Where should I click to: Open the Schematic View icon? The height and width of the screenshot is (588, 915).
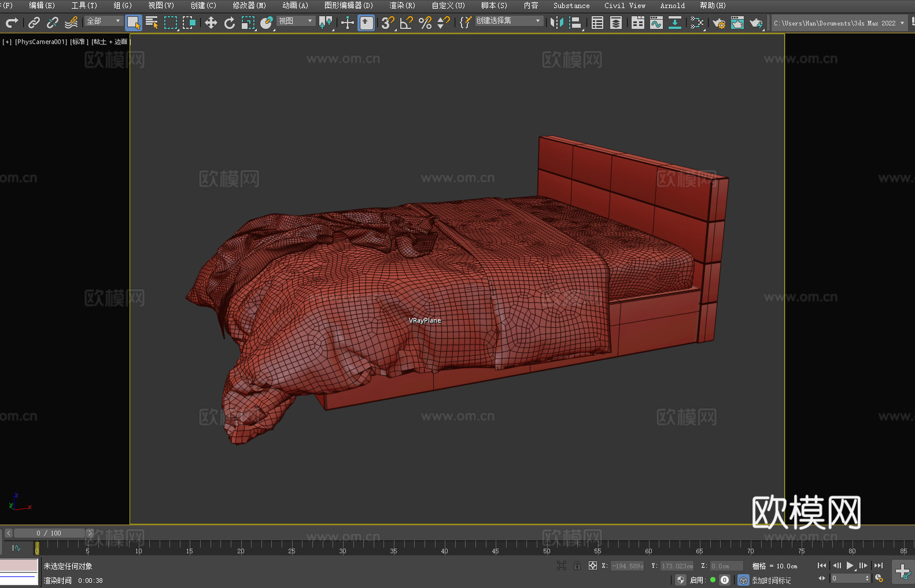pyautogui.click(x=674, y=23)
